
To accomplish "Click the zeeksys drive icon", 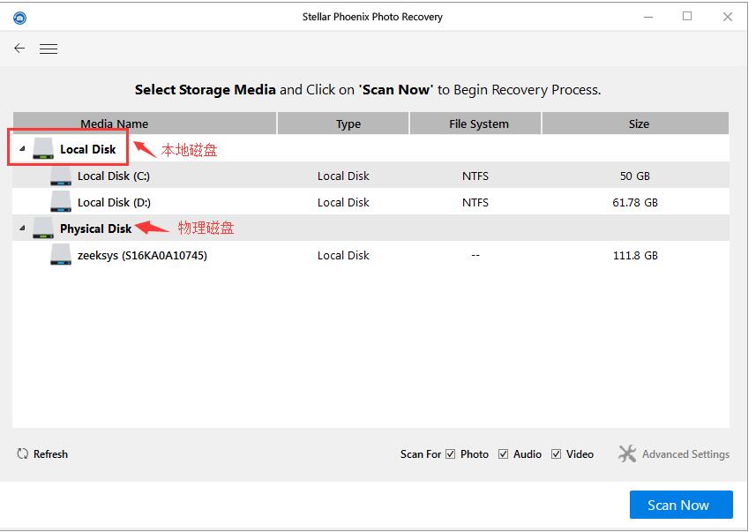I will coord(60,255).
